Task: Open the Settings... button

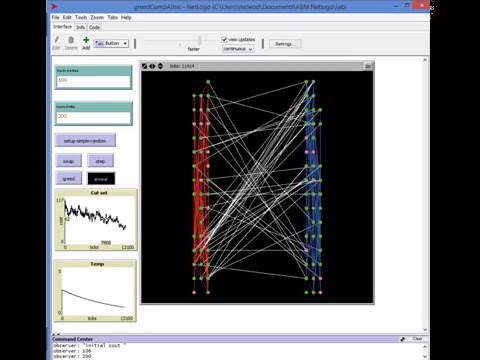Action: pyautogui.click(x=285, y=44)
